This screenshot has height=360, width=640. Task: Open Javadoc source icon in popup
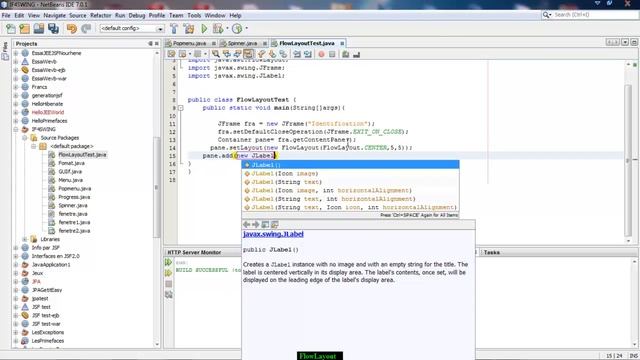click(x=275, y=224)
